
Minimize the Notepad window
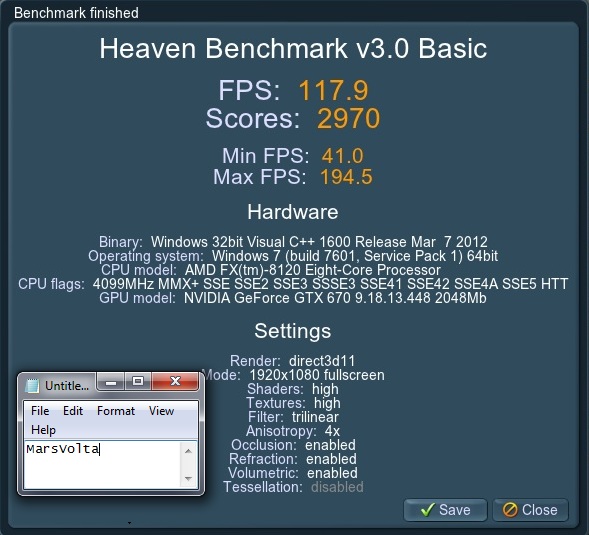111,382
